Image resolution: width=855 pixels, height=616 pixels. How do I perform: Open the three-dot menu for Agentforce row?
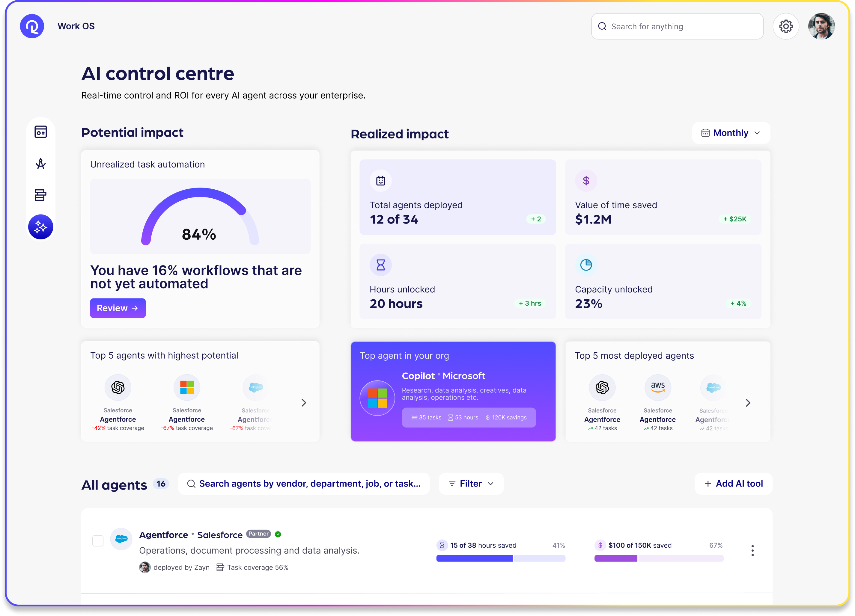tap(752, 550)
